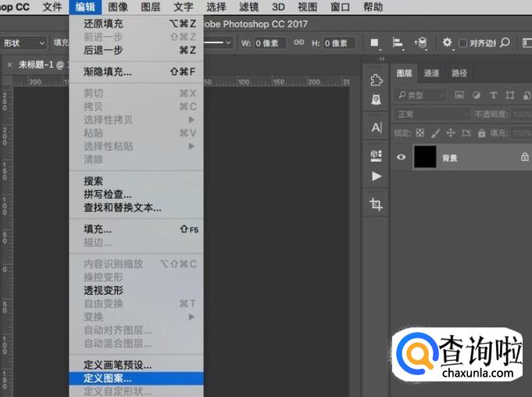Image resolution: width=532 pixels, height=397 pixels.
Task: Switch to the 通道 tab
Action: click(431, 73)
